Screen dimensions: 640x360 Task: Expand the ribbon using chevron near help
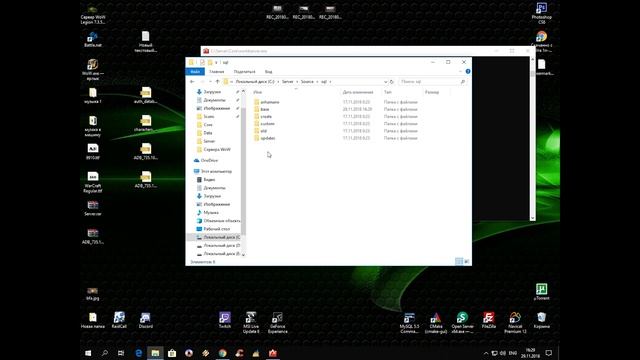click(x=460, y=71)
